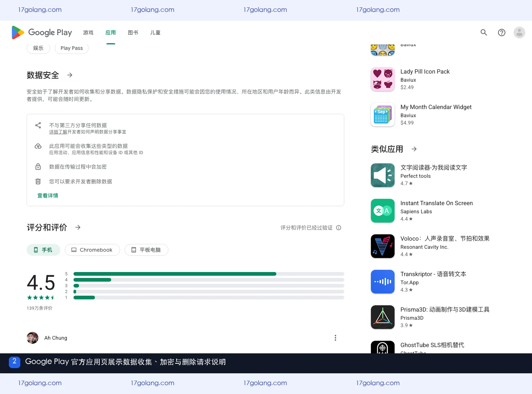Click 评分和评价已经过验证 text
This screenshot has height=394, width=532.
[x=307, y=228]
